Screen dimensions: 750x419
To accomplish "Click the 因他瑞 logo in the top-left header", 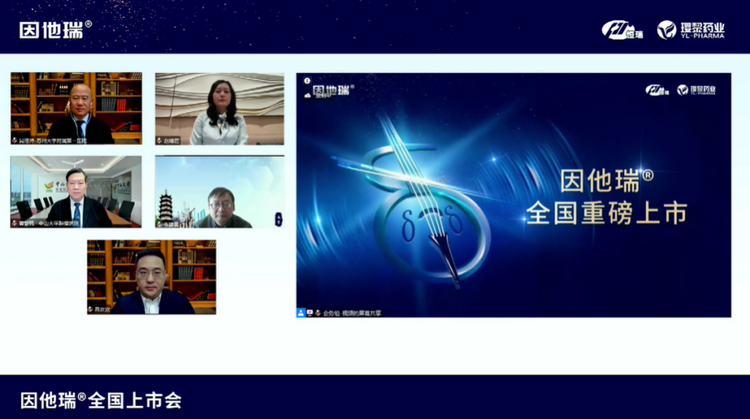I will (x=55, y=30).
